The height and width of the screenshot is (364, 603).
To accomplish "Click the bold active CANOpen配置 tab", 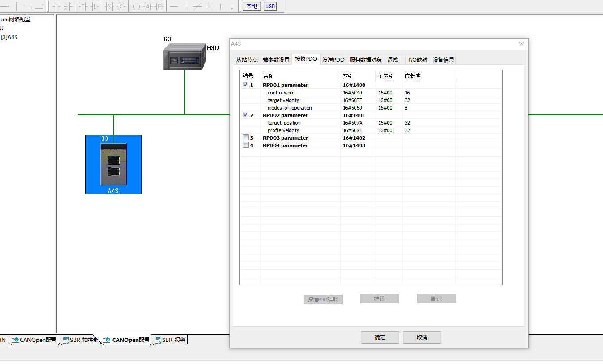I will coord(126,340).
